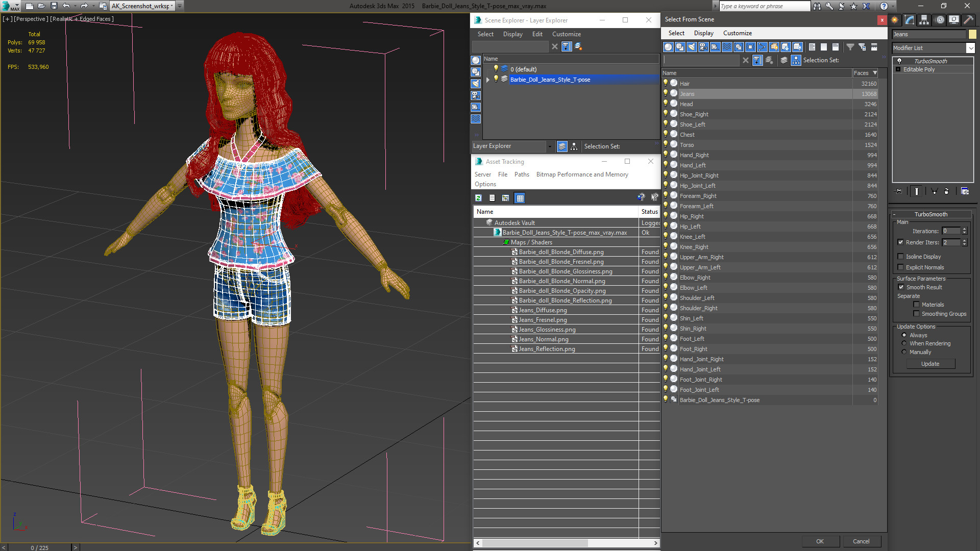Click Configure Modifier Sets icon
This screenshot has height=551, width=980.
pyautogui.click(x=965, y=191)
